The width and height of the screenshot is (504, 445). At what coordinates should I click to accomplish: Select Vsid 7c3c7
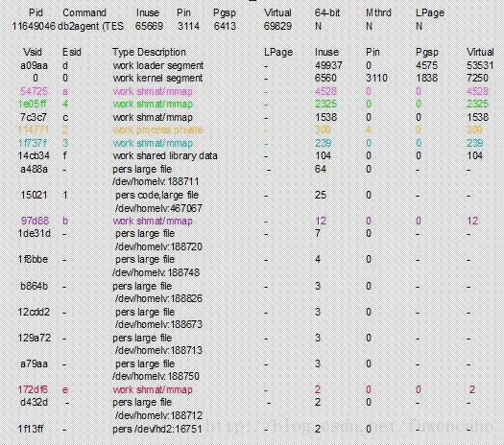click(34, 117)
